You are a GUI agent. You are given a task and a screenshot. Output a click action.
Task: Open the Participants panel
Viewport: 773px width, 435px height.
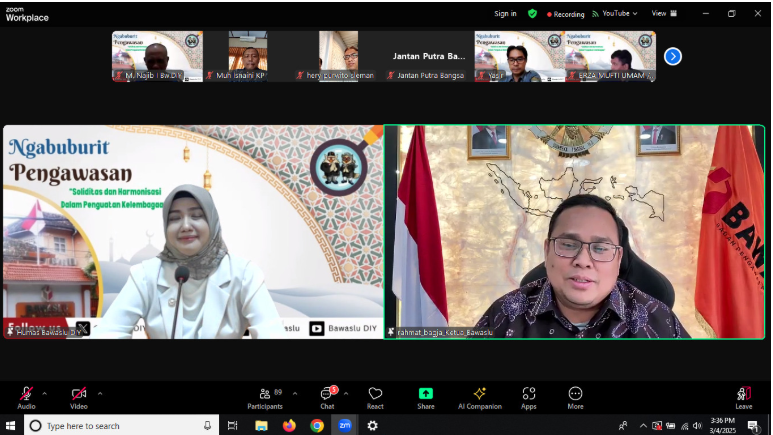pyautogui.click(x=265, y=398)
